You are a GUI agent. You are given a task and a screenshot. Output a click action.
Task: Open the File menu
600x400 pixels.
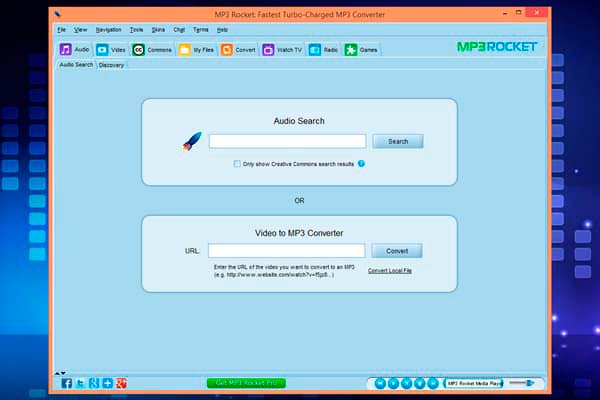(x=62, y=30)
